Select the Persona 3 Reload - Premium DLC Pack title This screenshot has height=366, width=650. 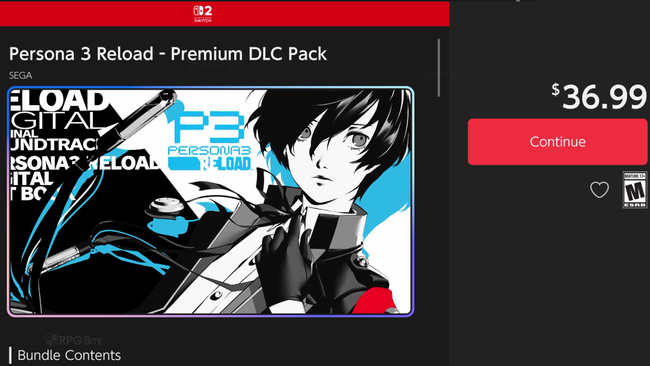click(168, 54)
